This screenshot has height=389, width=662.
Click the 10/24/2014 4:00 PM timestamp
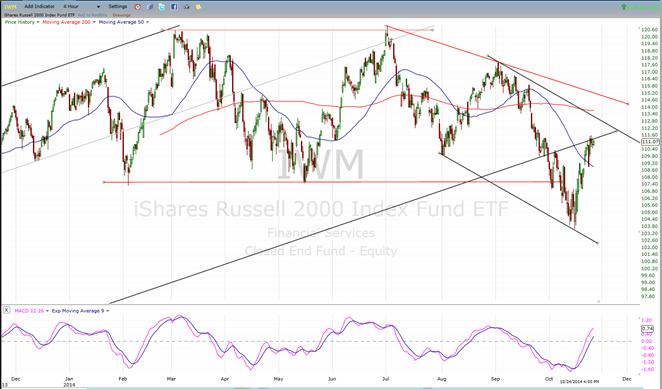pyautogui.click(x=578, y=381)
